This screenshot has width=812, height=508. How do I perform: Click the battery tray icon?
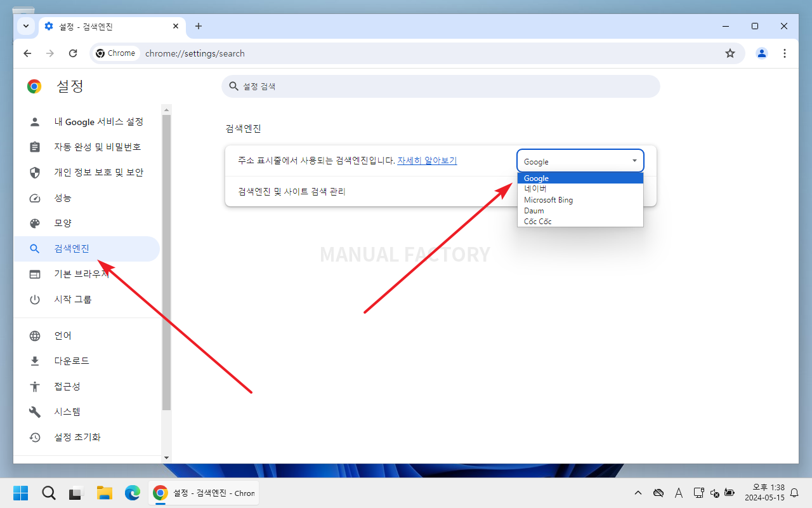pyautogui.click(x=730, y=493)
